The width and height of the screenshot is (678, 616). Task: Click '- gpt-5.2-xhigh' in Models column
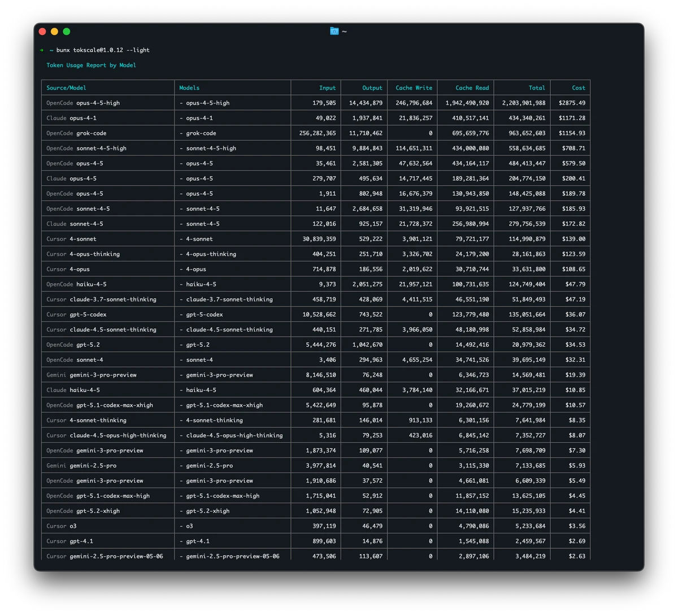coord(205,511)
